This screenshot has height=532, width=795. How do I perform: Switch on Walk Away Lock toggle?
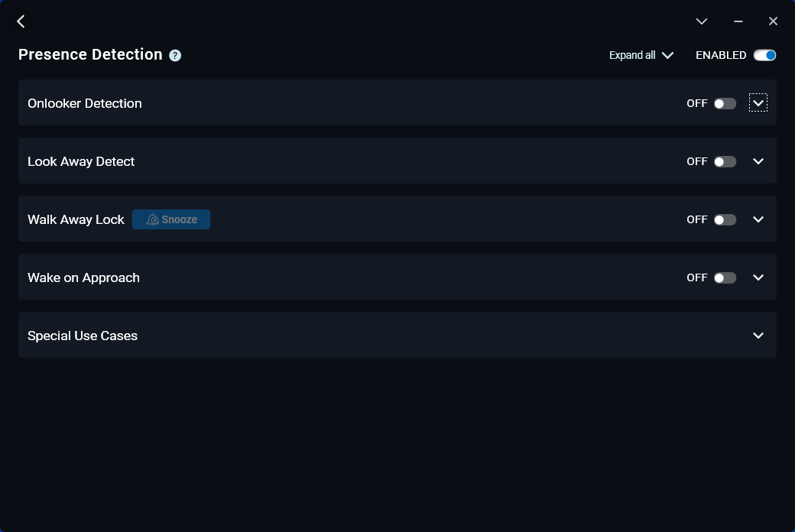[725, 219]
